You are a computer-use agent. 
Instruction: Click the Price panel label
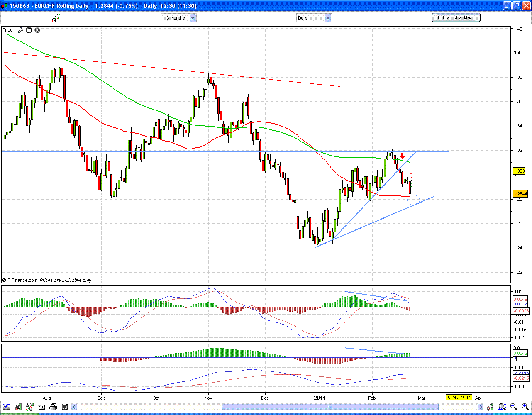tap(8, 30)
